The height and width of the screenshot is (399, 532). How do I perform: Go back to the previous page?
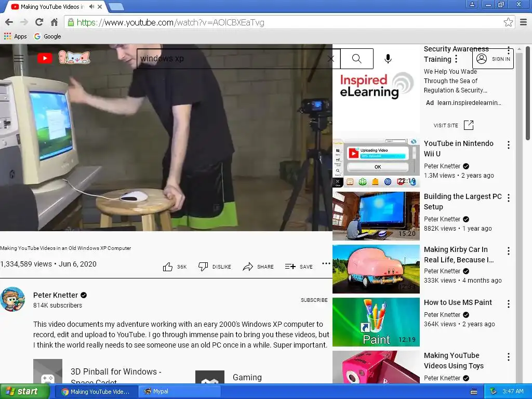[9, 22]
